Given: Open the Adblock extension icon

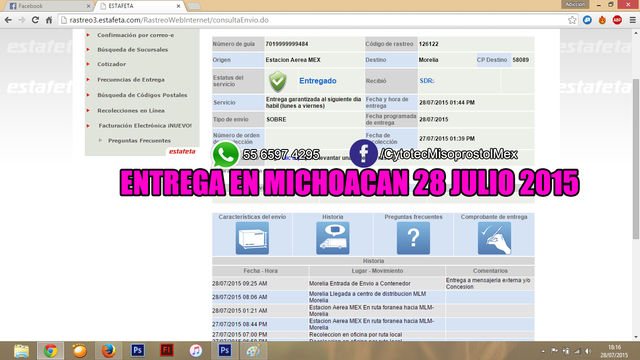Looking at the screenshot, I should 617,20.
